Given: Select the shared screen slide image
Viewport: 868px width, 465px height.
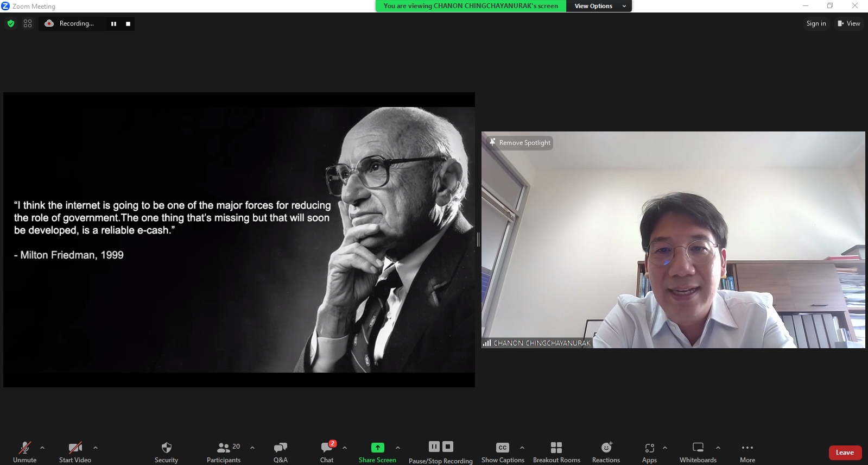Looking at the screenshot, I should pyautogui.click(x=239, y=240).
